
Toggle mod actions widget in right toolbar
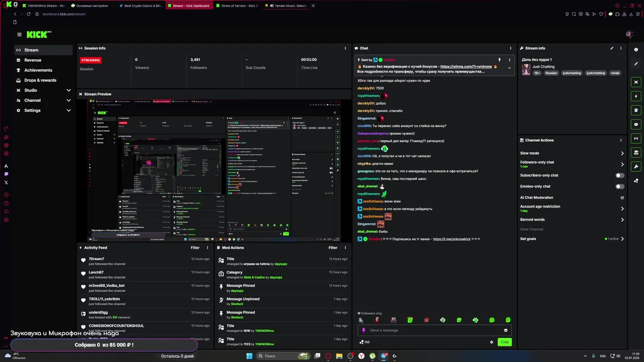point(636,152)
